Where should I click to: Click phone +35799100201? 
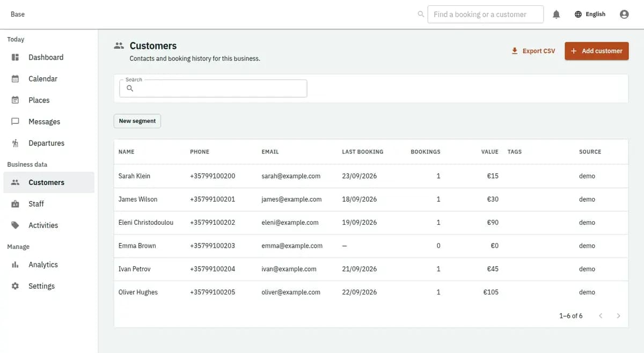tap(213, 199)
